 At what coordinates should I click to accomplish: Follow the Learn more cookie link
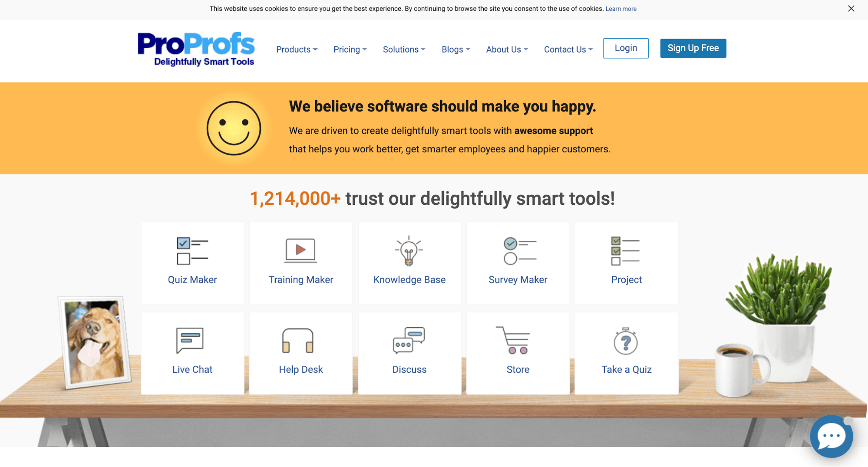coord(621,9)
